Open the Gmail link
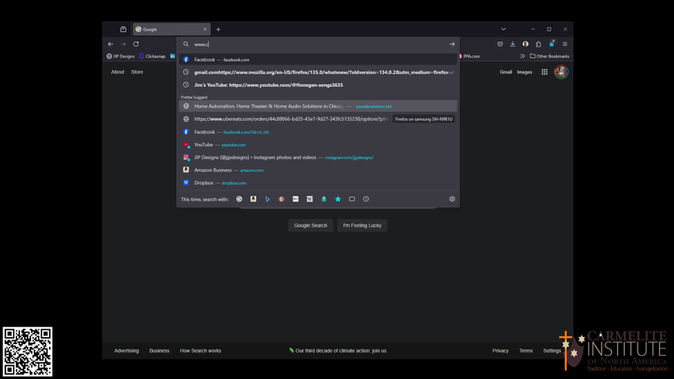 (506, 72)
